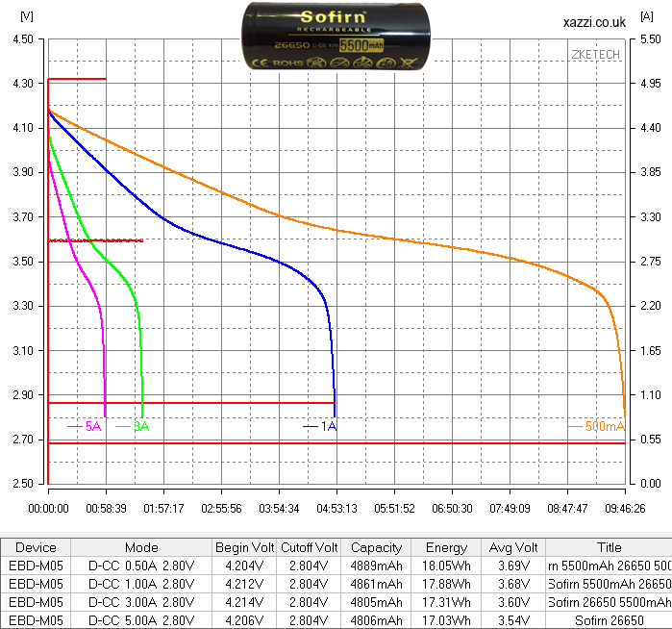The width and height of the screenshot is (672, 629).
Task: Click the Title column header
Action: pyautogui.click(x=609, y=547)
